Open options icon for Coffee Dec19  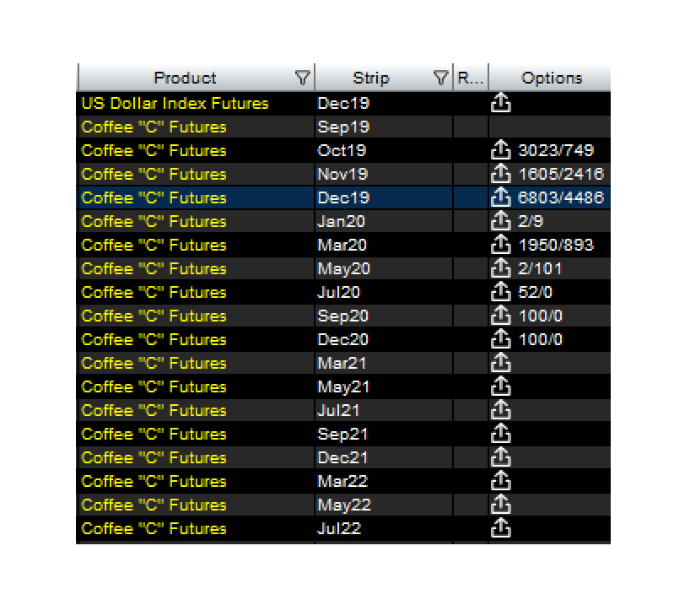pos(501,197)
